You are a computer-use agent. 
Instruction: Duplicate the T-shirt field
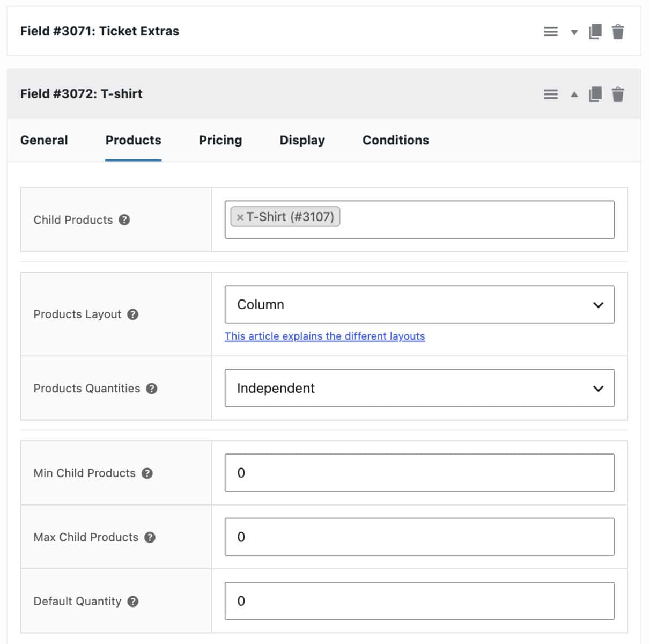coord(595,94)
